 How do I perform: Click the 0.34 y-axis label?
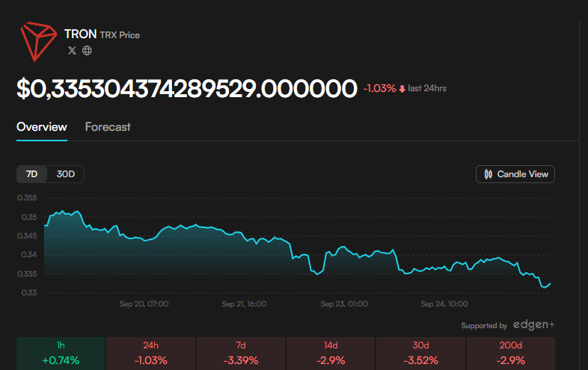click(x=29, y=255)
